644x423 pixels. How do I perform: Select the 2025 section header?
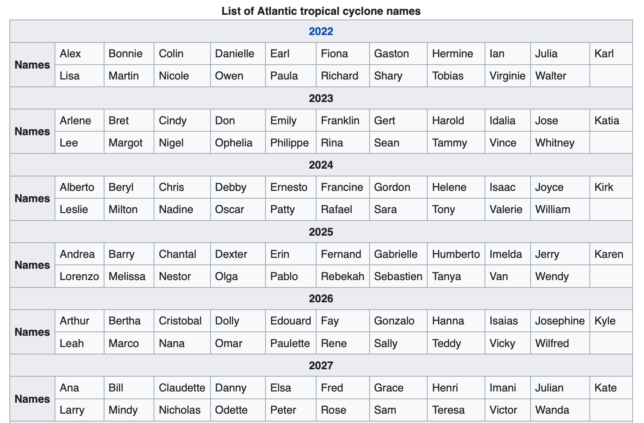(x=321, y=232)
